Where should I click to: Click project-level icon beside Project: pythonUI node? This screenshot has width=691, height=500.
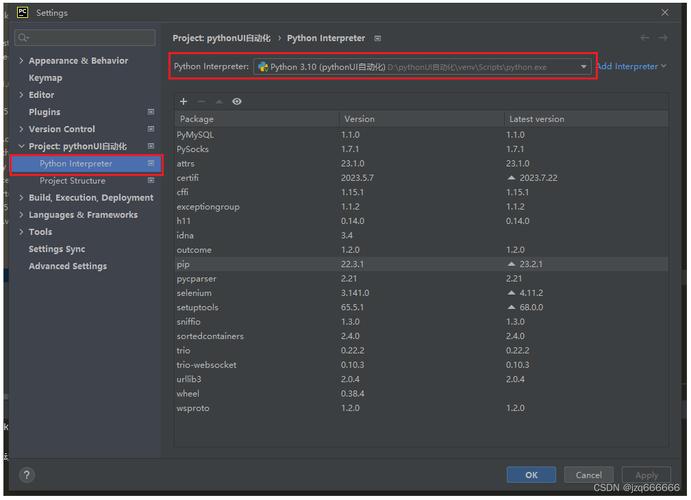[x=151, y=146]
